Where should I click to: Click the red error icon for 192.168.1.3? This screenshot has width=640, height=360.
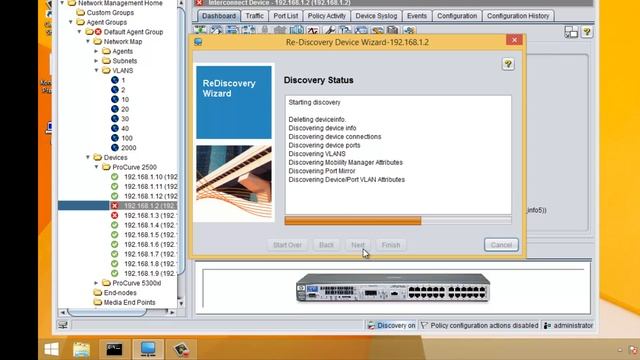(x=115, y=216)
